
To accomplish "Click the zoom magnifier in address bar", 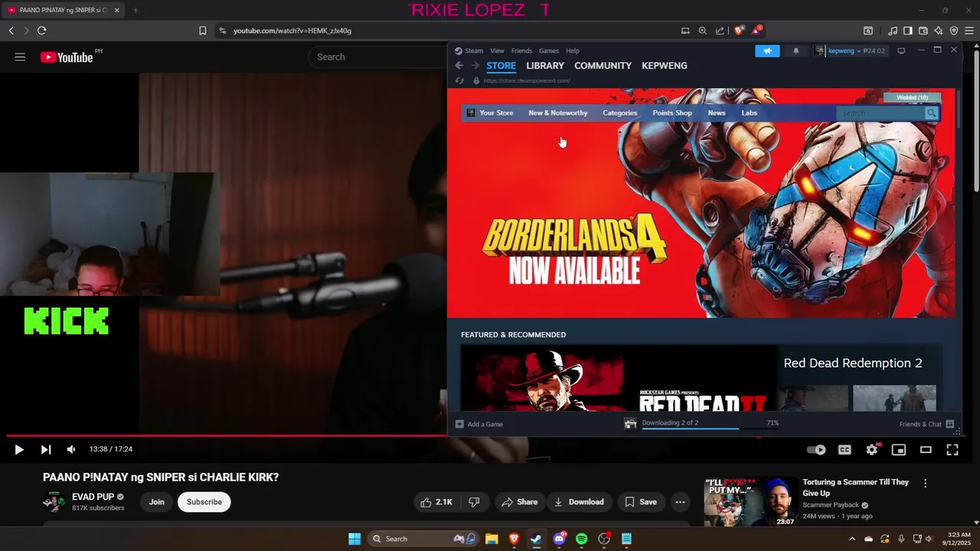I will tap(702, 31).
